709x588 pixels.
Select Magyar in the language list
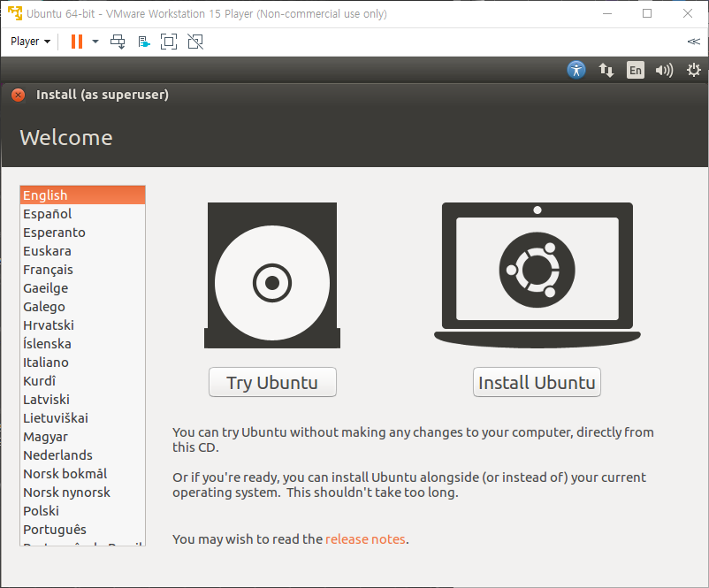[83, 437]
